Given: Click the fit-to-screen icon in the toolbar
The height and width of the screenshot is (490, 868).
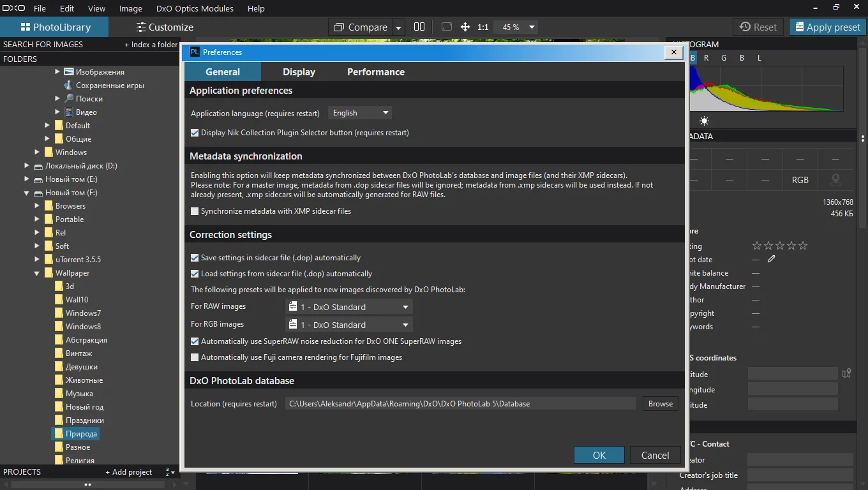Looking at the screenshot, I should 447,27.
